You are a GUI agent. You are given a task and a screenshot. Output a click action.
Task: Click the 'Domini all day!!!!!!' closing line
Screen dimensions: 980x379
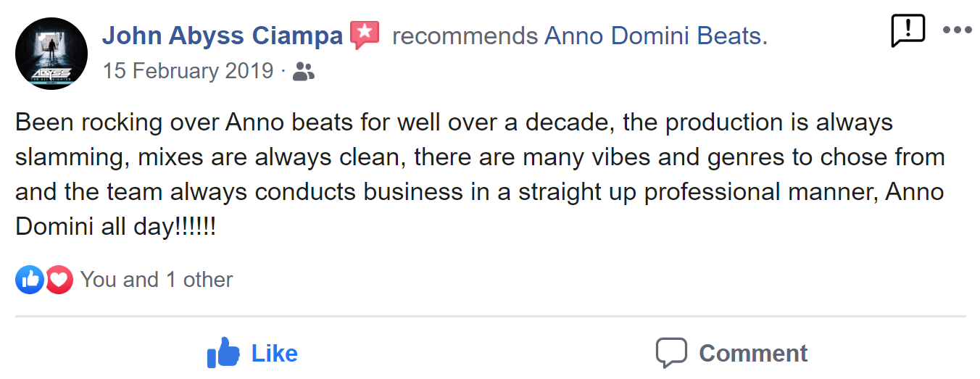tap(116, 228)
